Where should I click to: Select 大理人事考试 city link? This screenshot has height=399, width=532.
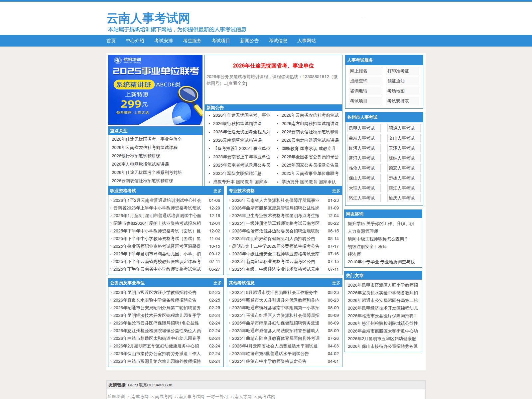pos(364,188)
